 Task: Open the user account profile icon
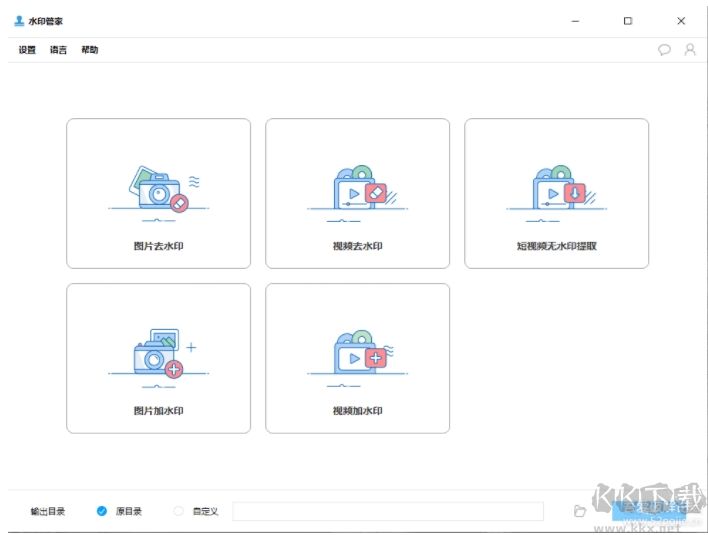point(690,50)
